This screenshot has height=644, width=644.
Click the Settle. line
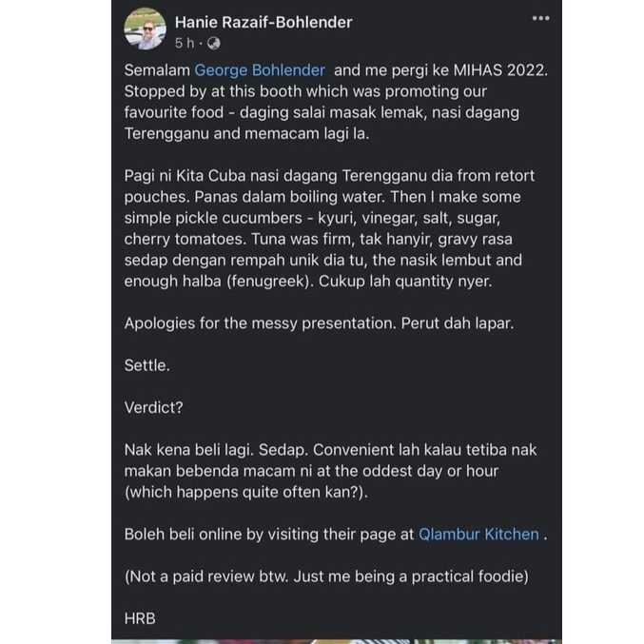[x=147, y=365]
